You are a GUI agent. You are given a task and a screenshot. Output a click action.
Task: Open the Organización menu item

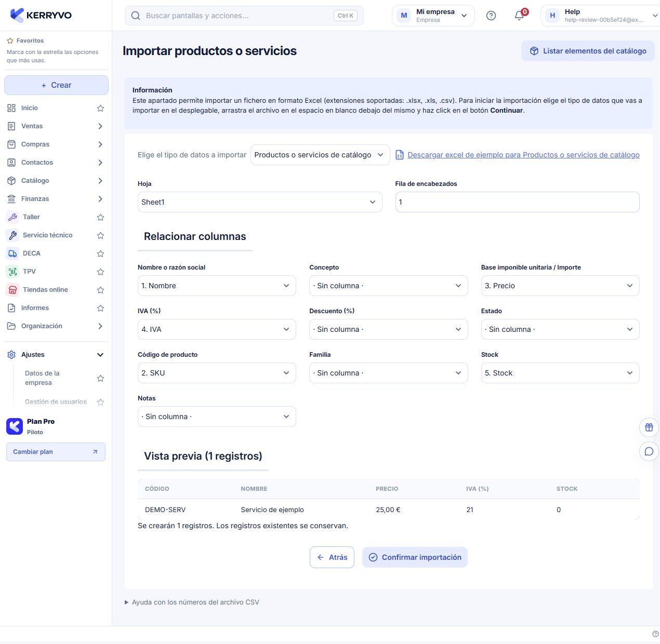56,326
